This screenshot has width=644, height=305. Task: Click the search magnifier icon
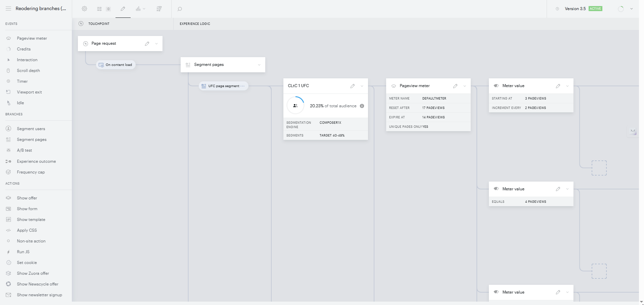click(180, 9)
